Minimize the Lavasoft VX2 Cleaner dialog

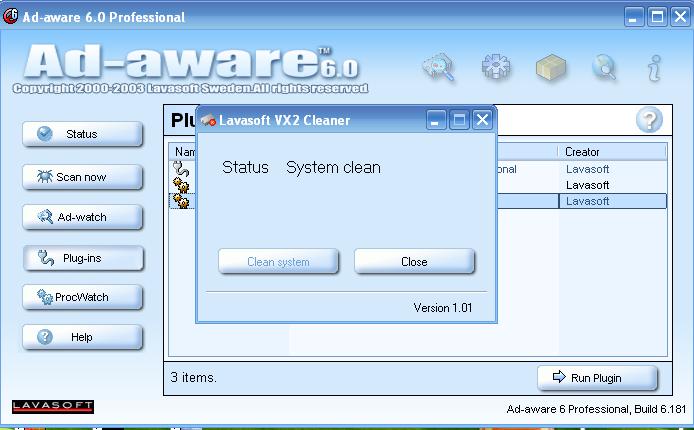(436, 120)
